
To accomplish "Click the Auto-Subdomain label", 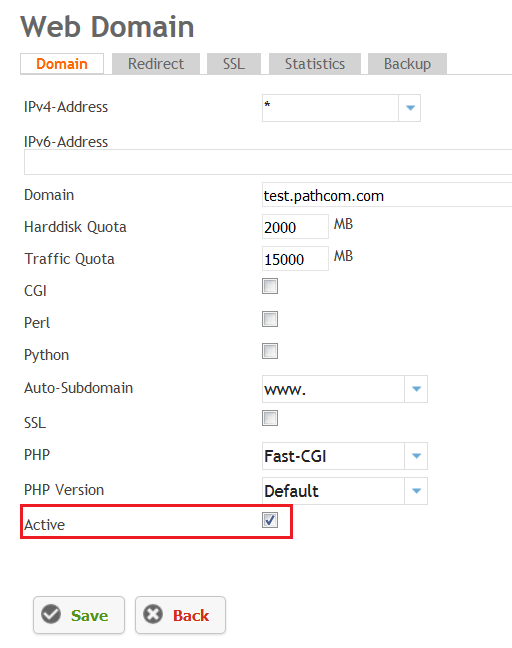I will click(x=79, y=388).
